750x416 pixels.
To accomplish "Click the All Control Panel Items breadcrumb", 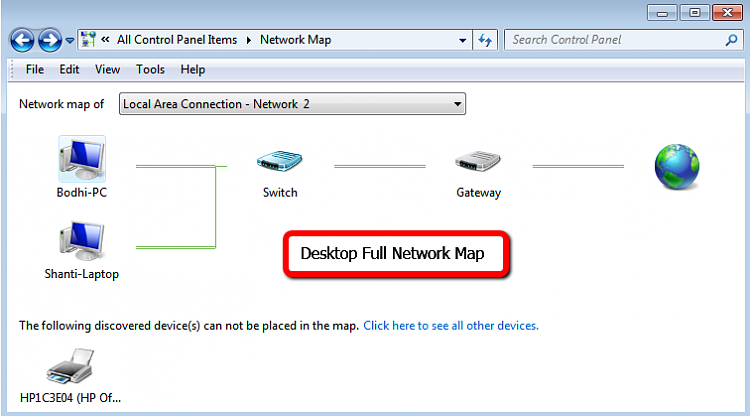I will tap(177, 40).
